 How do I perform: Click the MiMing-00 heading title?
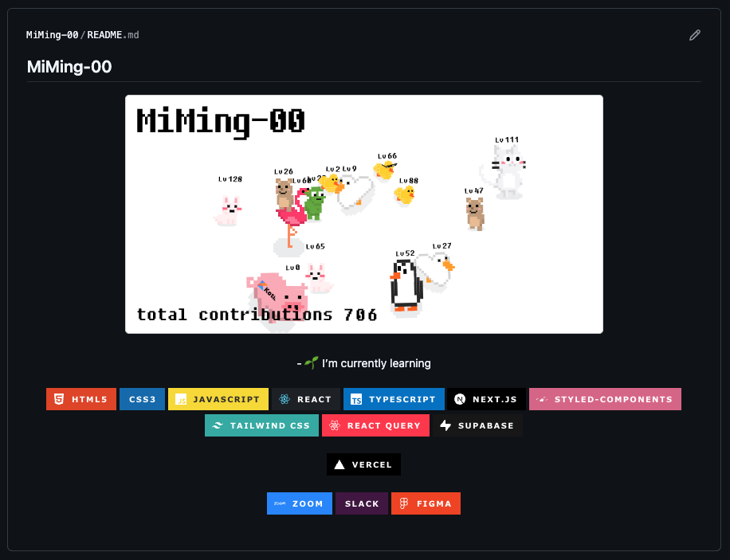pos(69,67)
